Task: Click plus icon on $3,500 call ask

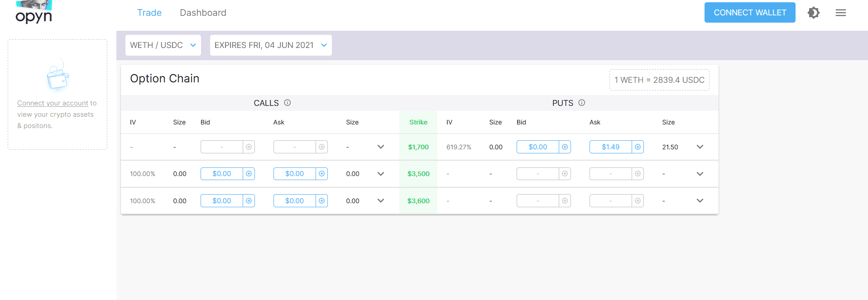Action: (321, 174)
